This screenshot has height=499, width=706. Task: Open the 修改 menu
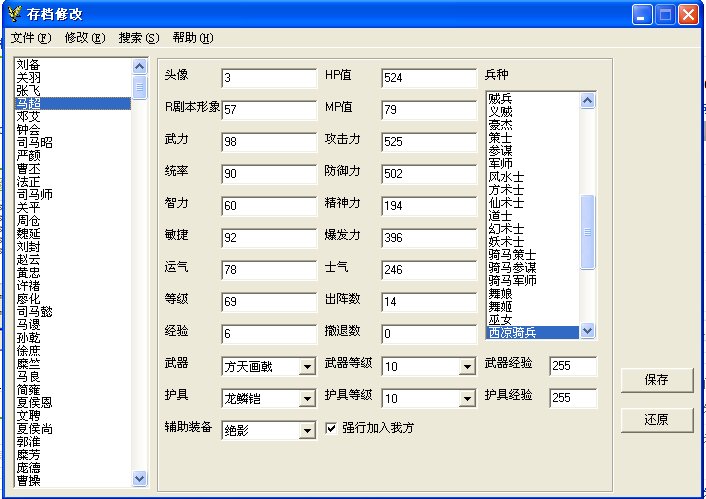tap(85, 38)
